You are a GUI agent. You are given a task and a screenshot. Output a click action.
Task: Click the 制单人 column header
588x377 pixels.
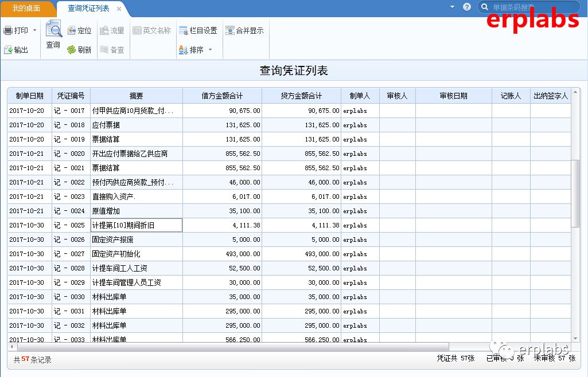[x=360, y=96]
